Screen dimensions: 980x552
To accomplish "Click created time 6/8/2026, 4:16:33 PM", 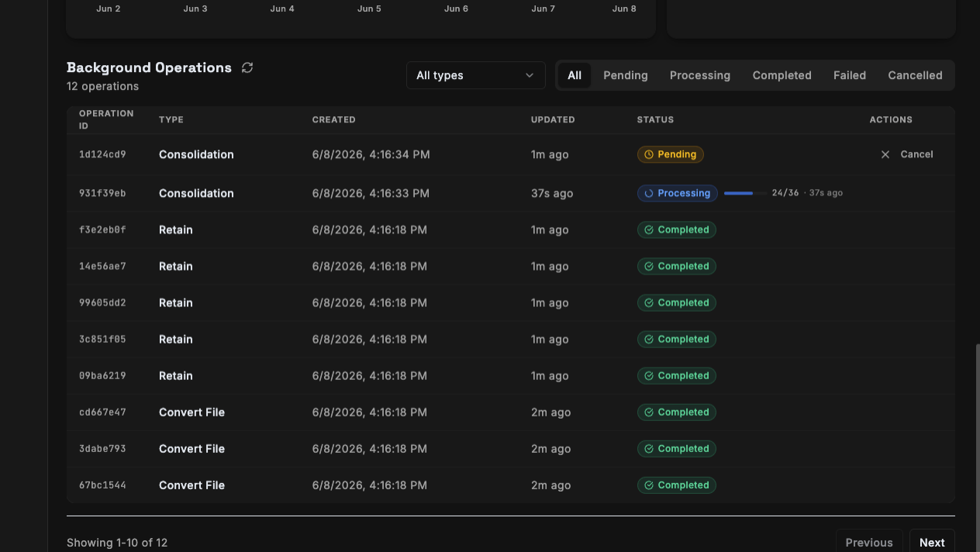I will pos(371,193).
